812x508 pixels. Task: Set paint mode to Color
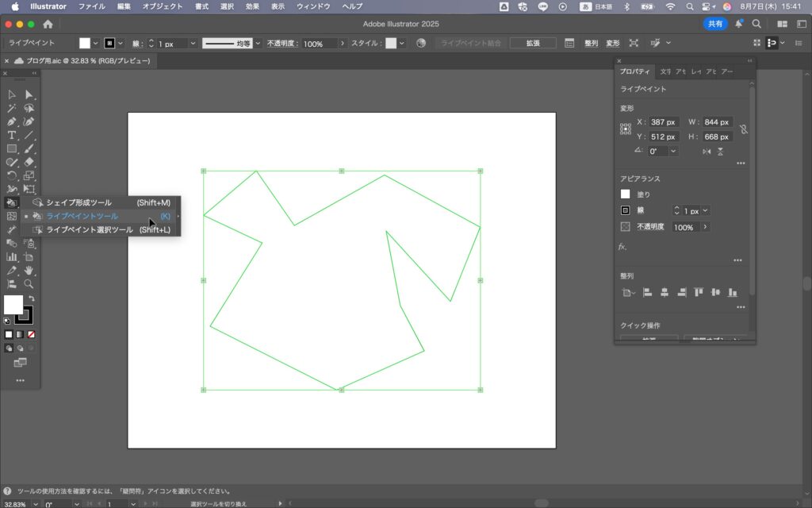pyautogui.click(x=9, y=334)
